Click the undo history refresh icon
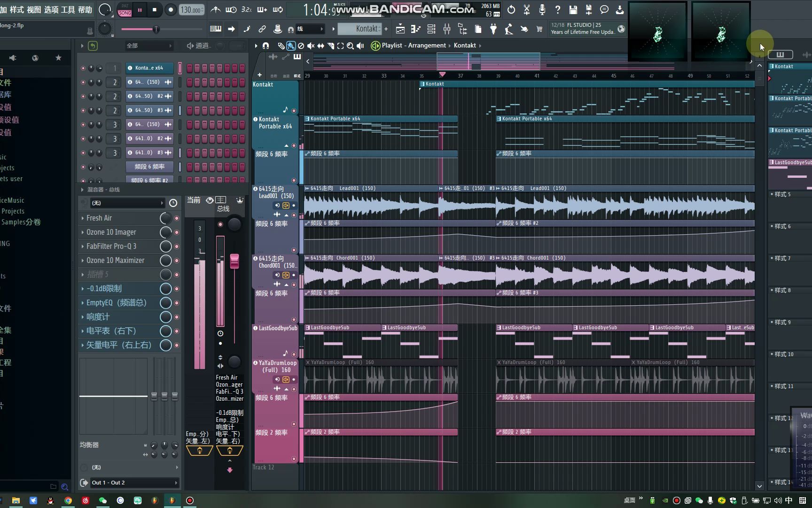Image resolution: width=812 pixels, height=508 pixels. [x=511, y=9]
